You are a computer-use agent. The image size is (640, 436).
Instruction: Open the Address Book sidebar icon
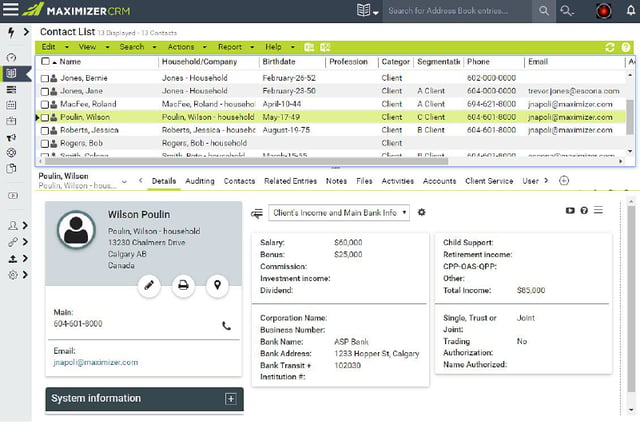(11, 73)
